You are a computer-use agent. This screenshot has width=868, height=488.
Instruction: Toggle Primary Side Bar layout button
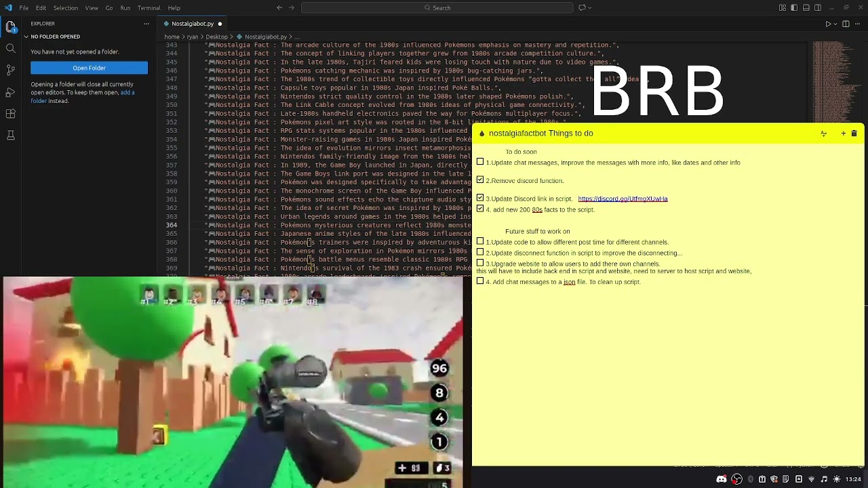point(794,7)
